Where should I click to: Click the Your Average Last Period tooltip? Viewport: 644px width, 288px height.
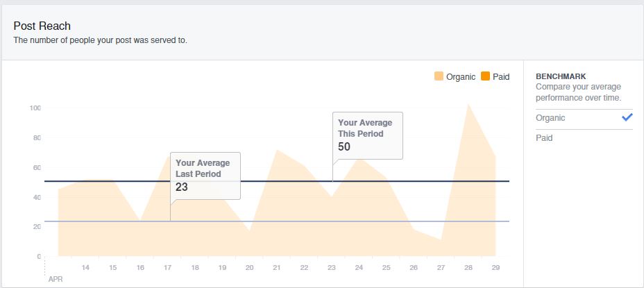click(205, 176)
